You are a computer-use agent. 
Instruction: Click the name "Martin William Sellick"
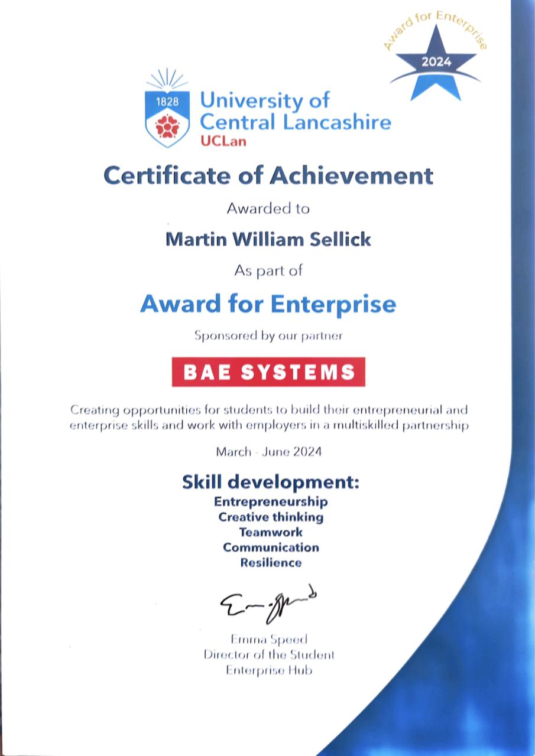click(268, 239)
